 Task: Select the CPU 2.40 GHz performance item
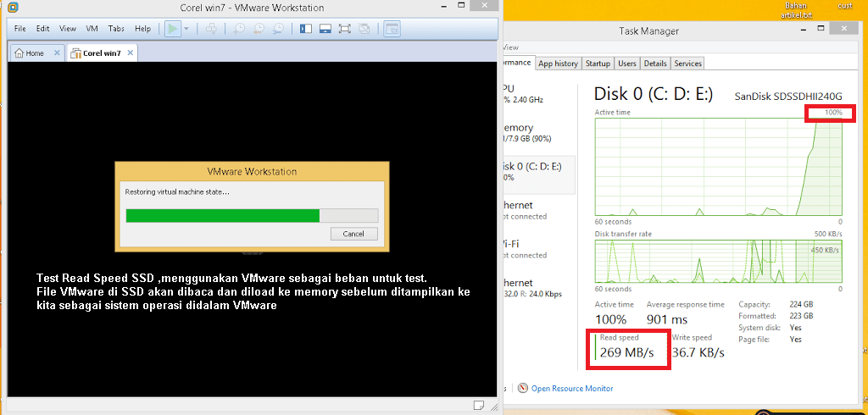tap(538, 94)
